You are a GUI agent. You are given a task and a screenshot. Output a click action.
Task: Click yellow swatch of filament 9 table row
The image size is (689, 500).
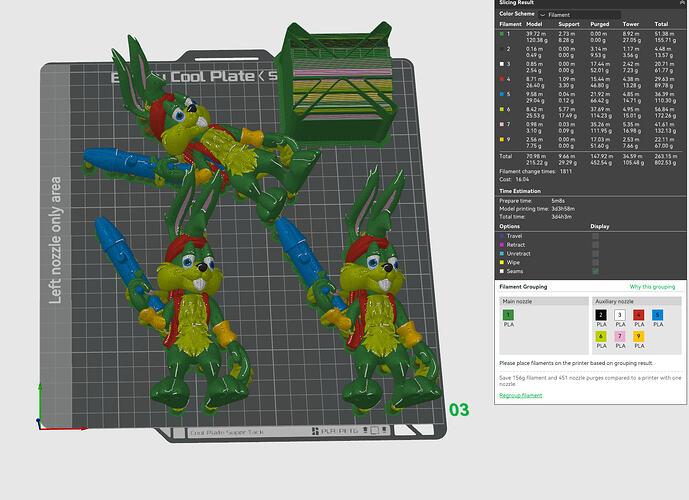tap(502, 139)
